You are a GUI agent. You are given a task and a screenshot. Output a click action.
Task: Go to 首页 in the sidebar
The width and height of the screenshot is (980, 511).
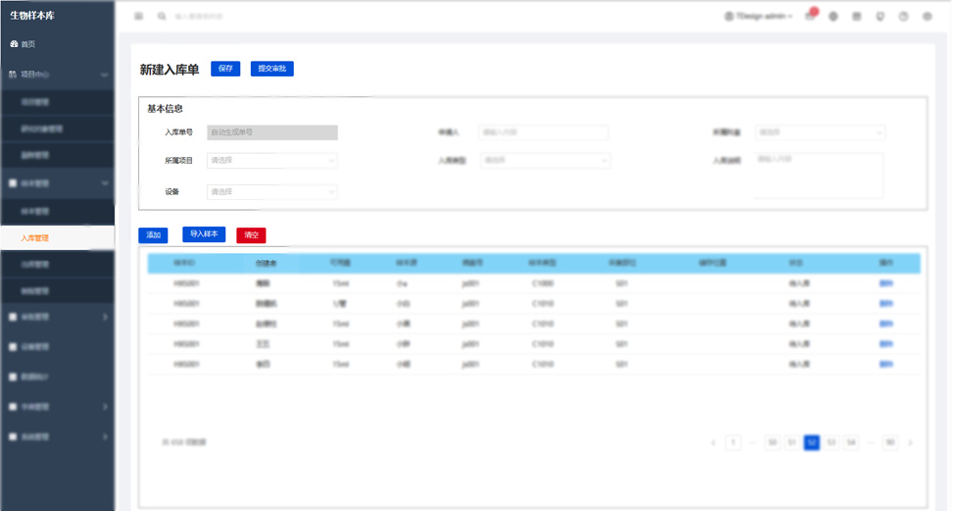click(28, 44)
